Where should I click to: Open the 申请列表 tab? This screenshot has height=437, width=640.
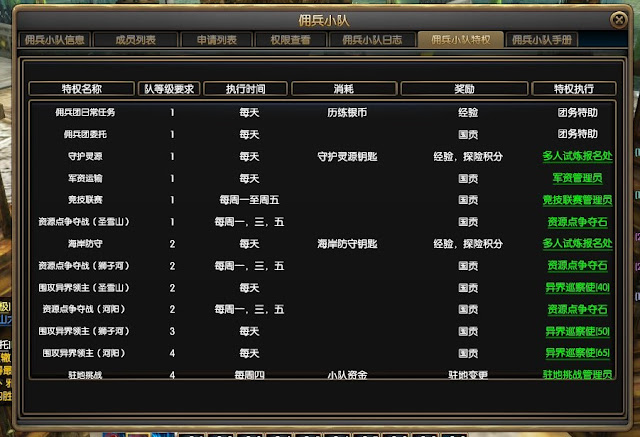[x=217, y=40]
